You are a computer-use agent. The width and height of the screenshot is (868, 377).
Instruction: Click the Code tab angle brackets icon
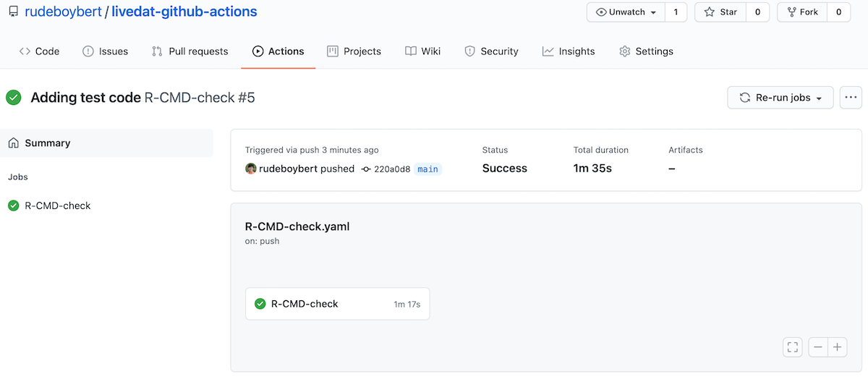tap(25, 51)
